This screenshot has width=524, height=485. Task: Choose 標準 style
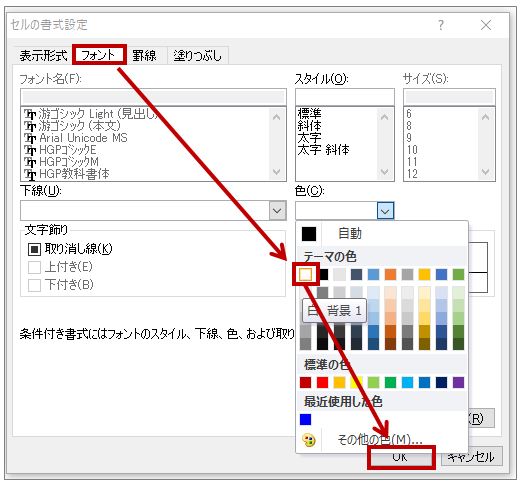coord(309,114)
